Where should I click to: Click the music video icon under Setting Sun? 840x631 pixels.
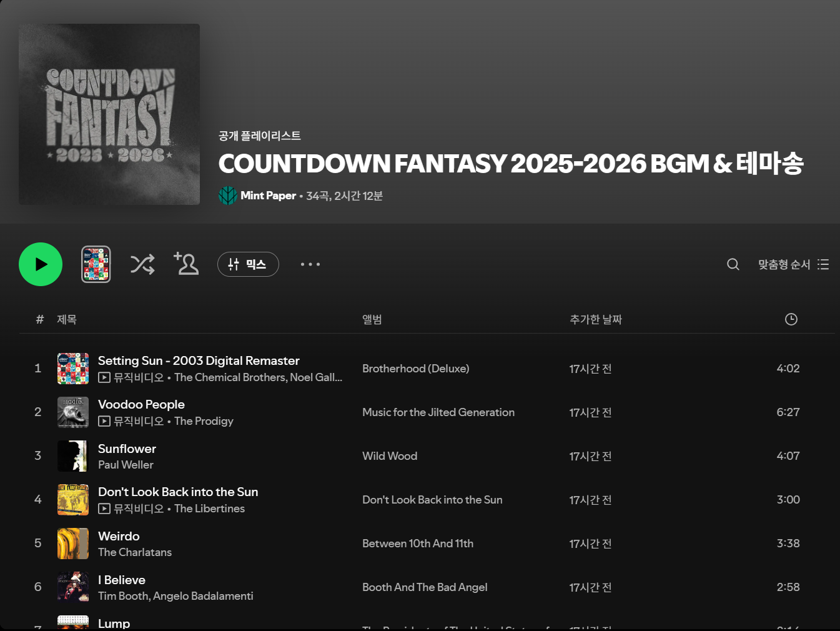click(104, 377)
